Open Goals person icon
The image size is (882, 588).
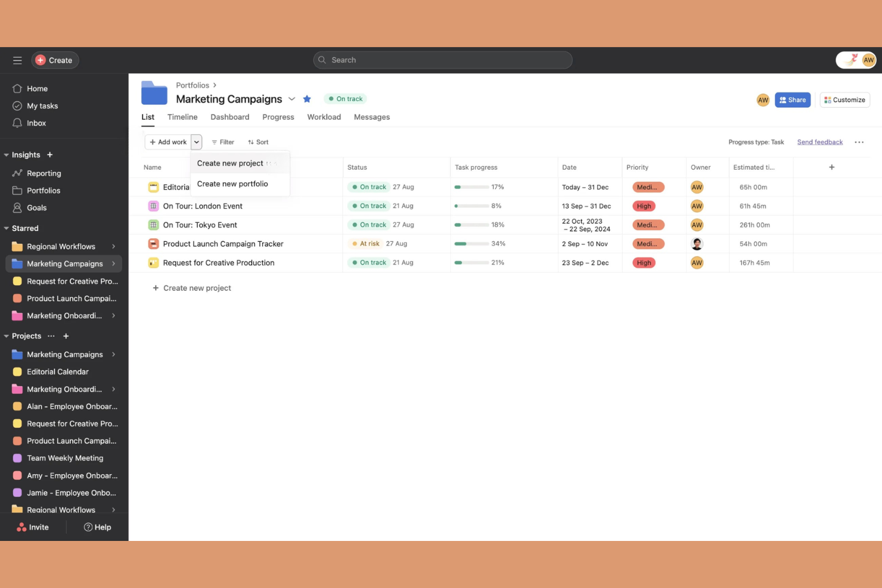pos(17,208)
